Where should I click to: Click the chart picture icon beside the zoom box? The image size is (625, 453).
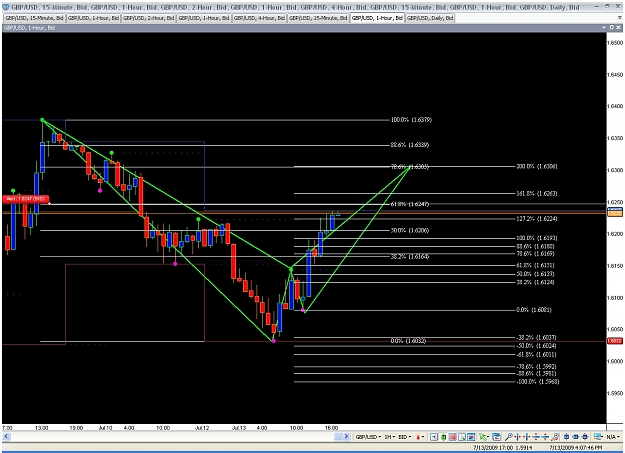coord(471,437)
